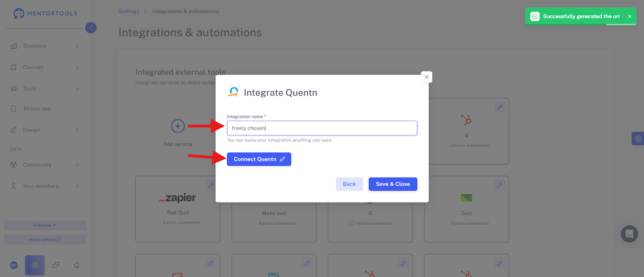644x277 pixels.
Task: Open notifications with the bell icon
Action: point(76,265)
